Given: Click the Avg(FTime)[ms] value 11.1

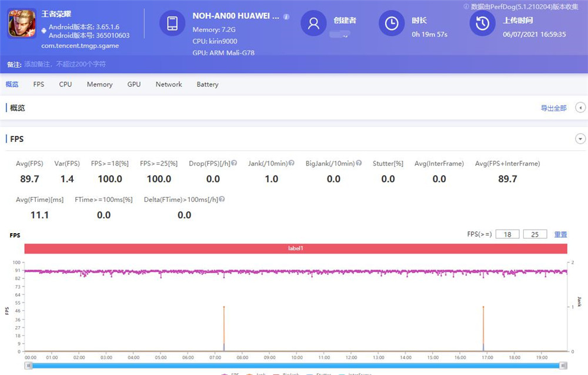Looking at the screenshot, I should point(40,215).
